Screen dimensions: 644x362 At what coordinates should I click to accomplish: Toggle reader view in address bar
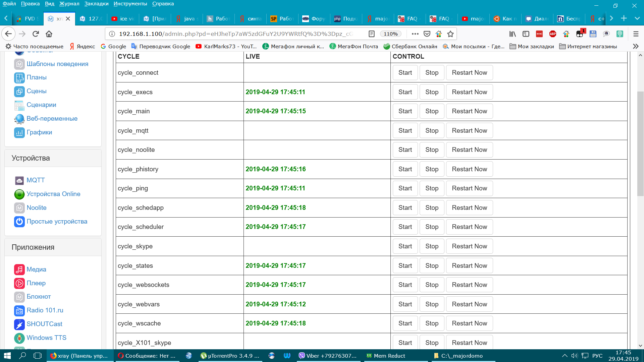(371, 34)
